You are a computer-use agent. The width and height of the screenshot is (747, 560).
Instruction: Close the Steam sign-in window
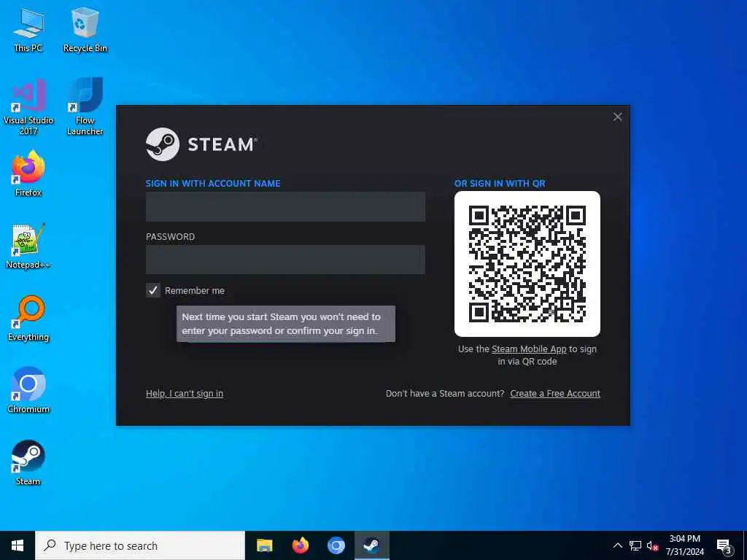point(617,117)
